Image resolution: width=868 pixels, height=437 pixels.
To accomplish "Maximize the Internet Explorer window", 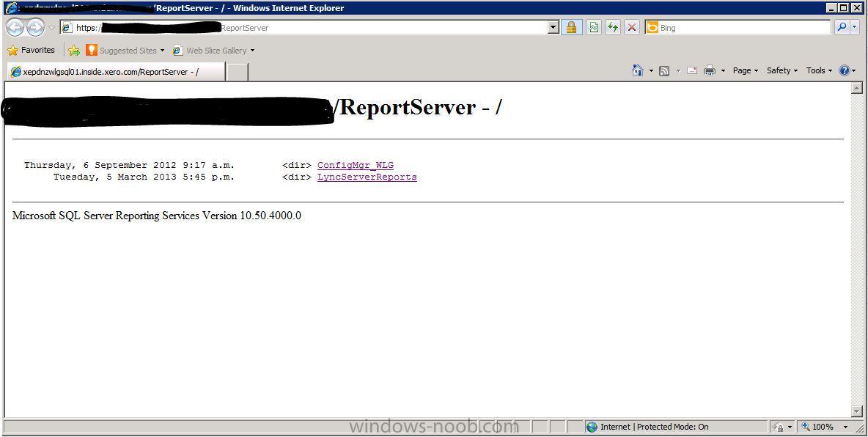I will [x=843, y=8].
